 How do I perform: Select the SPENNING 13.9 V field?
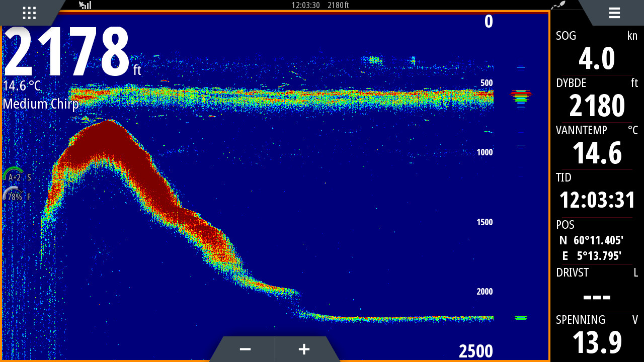[597, 336]
